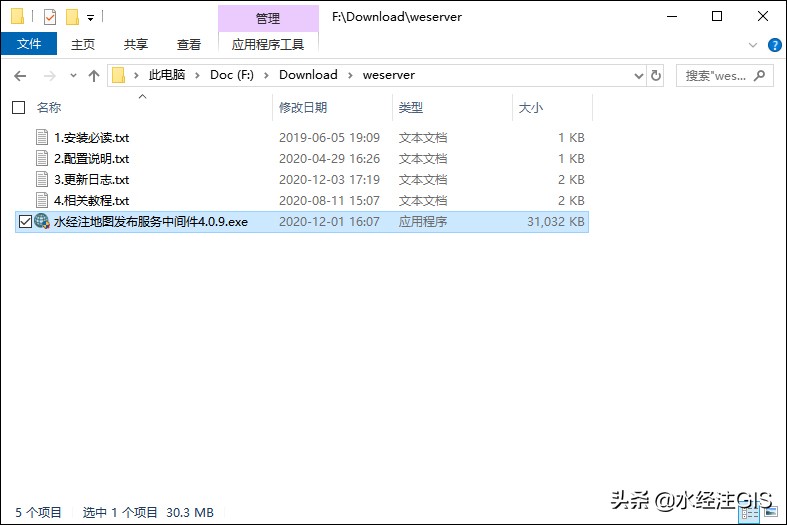The height and width of the screenshot is (525, 787).
Task: Select the 管理 contextual tab header
Action: click(x=268, y=19)
